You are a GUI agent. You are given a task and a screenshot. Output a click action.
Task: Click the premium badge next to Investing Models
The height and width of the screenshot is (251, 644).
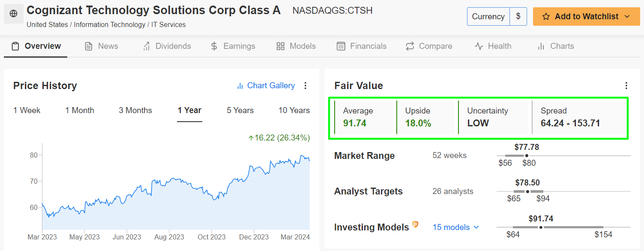pos(415,224)
